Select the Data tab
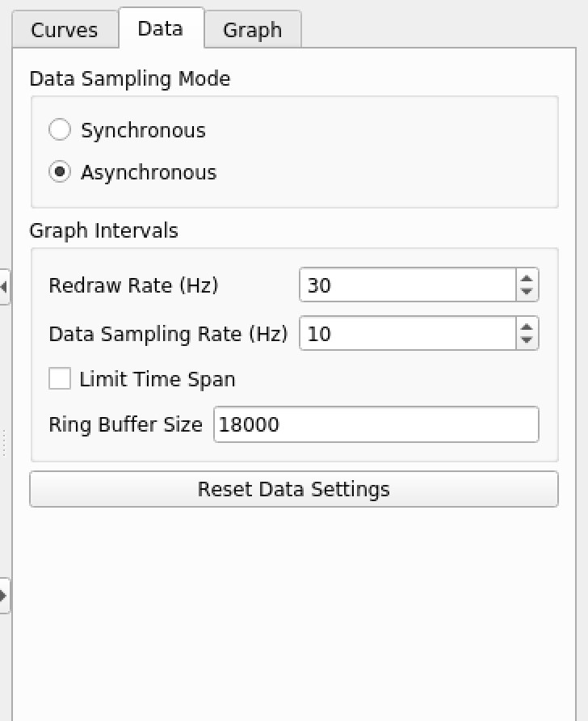Viewport: 588px width, 721px height. (x=159, y=27)
